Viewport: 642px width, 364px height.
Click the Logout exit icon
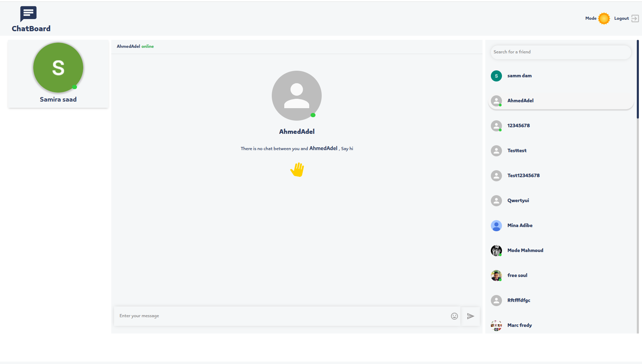[635, 18]
